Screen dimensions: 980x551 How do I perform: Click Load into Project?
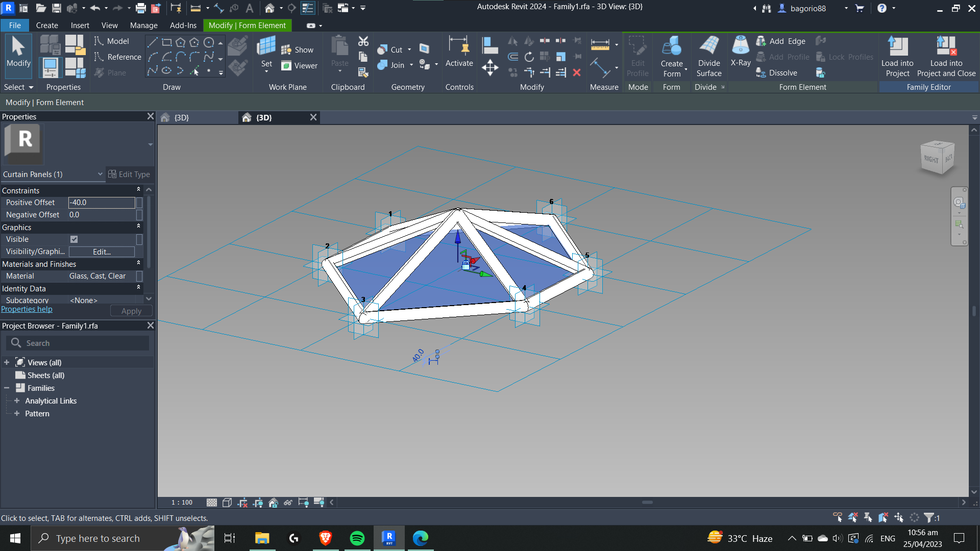pyautogui.click(x=898, y=54)
